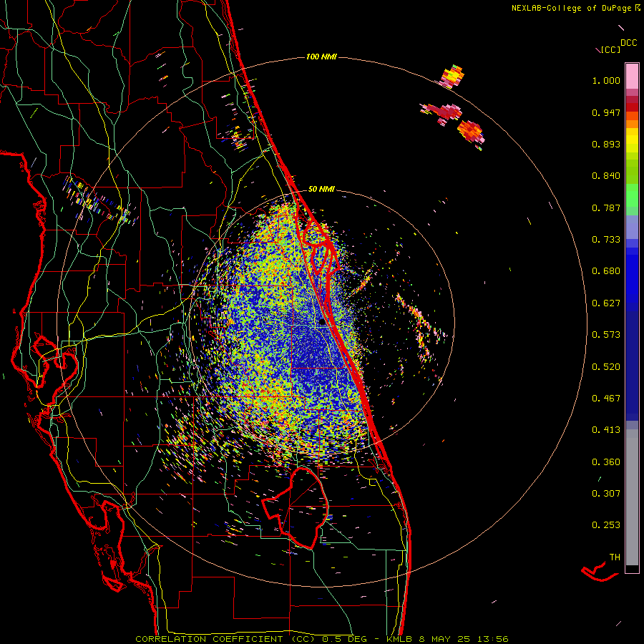Click the 50 NMI range ring label
This screenshot has height=644, width=644.
pyautogui.click(x=321, y=190)
